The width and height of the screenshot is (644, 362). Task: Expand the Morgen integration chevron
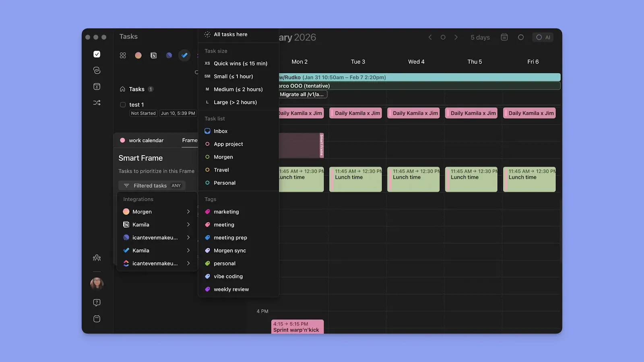(188, 211)
